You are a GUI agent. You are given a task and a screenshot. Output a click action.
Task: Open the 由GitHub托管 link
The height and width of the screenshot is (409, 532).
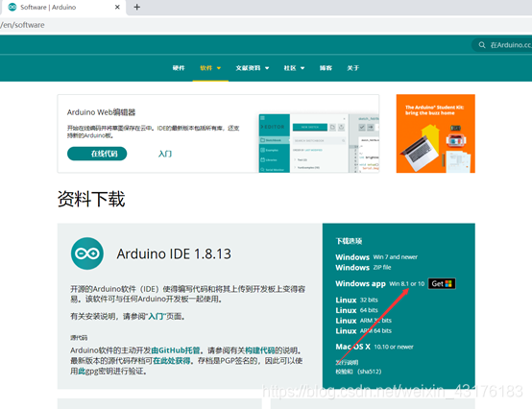click(176, 350)
